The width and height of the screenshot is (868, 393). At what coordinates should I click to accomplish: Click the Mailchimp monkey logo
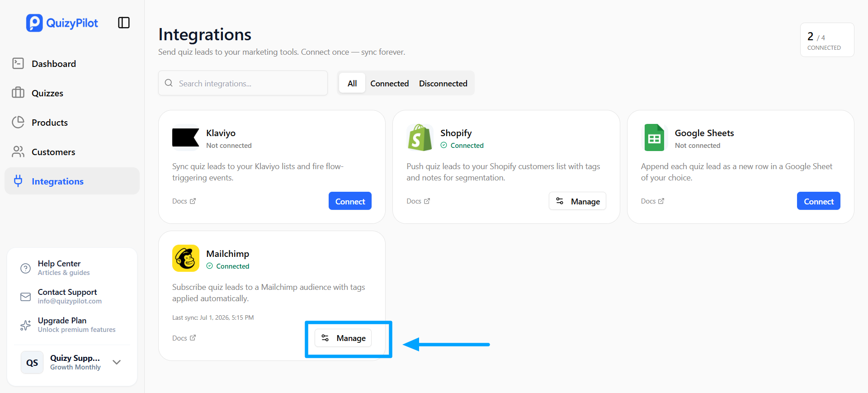[186, 258]
